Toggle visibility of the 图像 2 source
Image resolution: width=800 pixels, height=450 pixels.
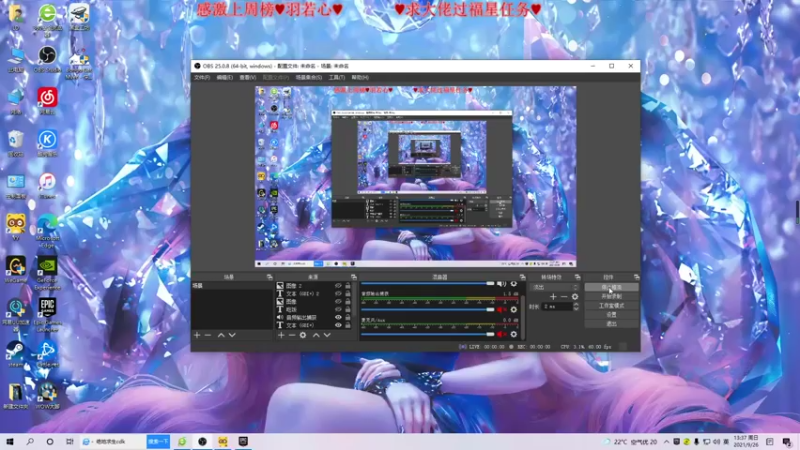pyautogui.click(x=338, y=286)
